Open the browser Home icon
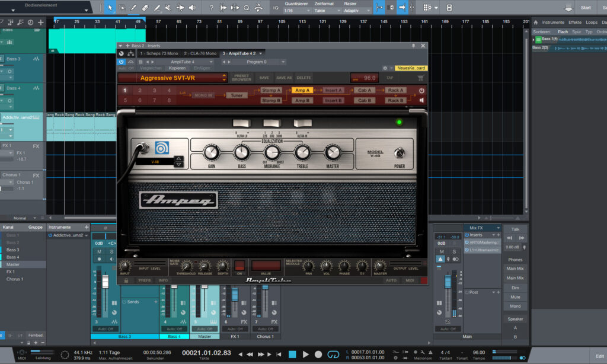Image resolution: width=607 pixels, height=364 pixels. coord(536,23)
